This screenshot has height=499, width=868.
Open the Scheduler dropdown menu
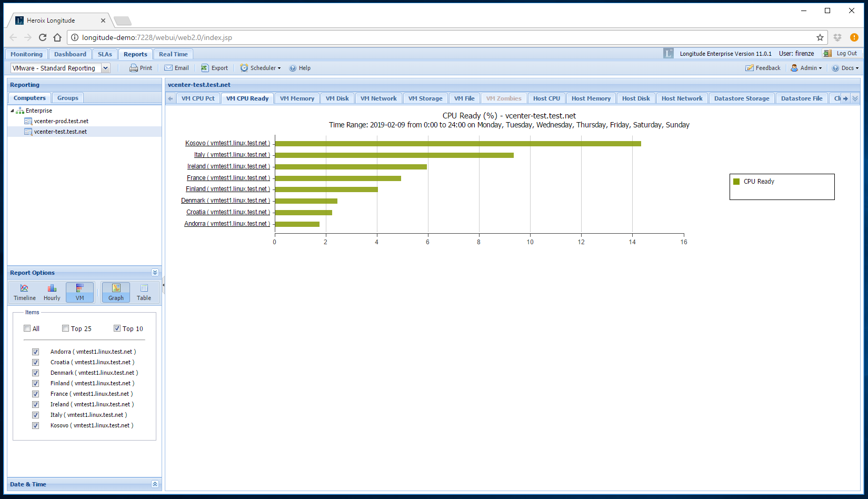click(x=261, y=68)
